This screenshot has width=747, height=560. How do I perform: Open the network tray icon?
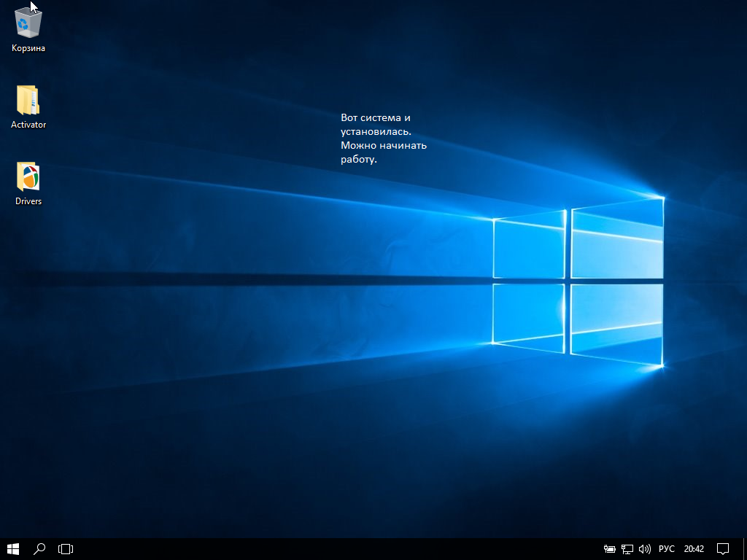point(627,549)
